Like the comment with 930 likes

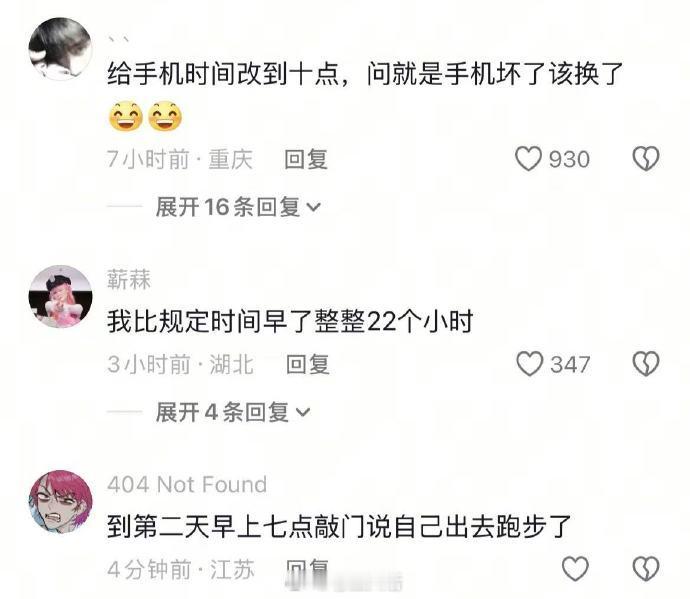point(528,159)
